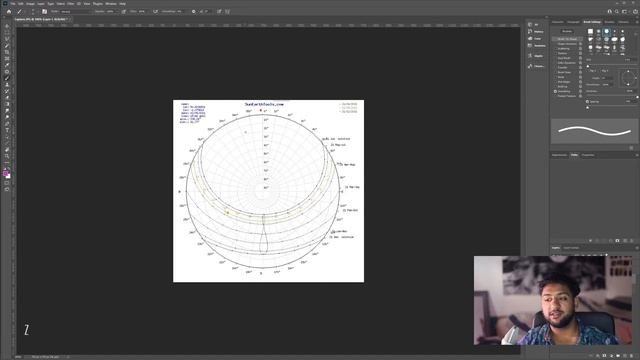This screenshot has height=360, width=640.
Task: Select the Lasso tool
Action: (x=7, y=39)
